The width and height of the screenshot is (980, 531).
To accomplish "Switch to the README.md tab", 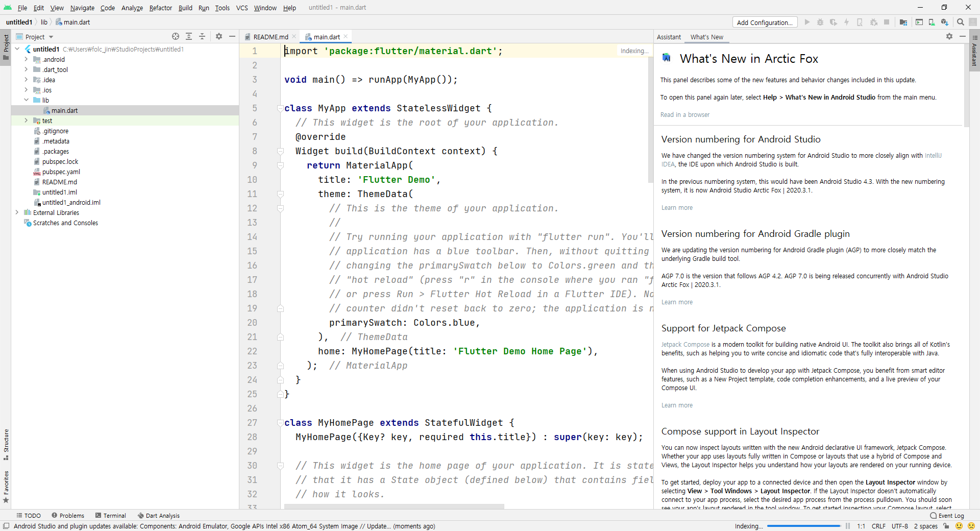I will coord(271,37).
